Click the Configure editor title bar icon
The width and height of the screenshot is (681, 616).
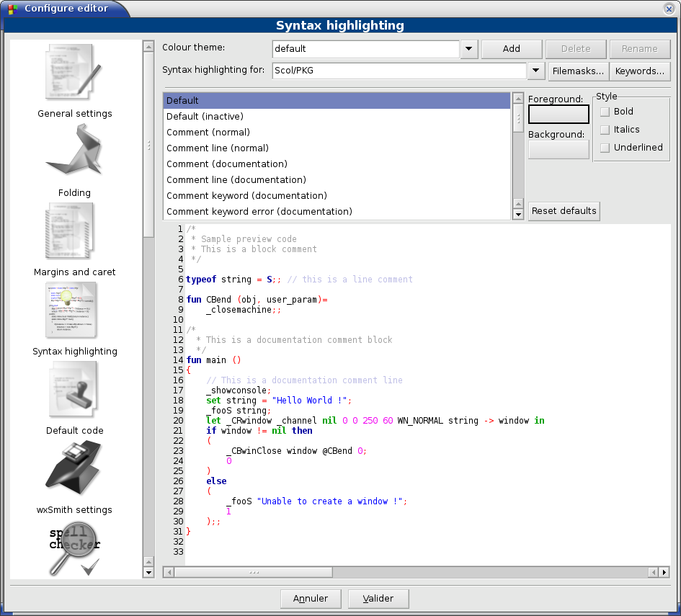pyautogui.click(x=12, y=9)
